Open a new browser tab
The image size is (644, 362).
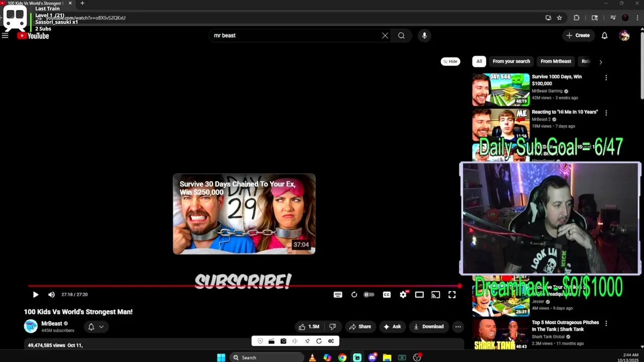(82, 3)
